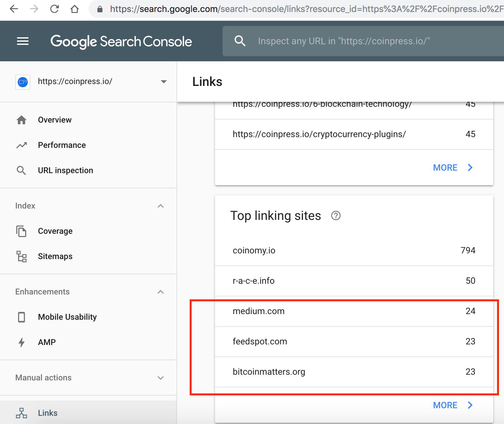Viewport: 504px width, 424px height.
Task: Select Links in the sidebar
Action: click(88, 412)
